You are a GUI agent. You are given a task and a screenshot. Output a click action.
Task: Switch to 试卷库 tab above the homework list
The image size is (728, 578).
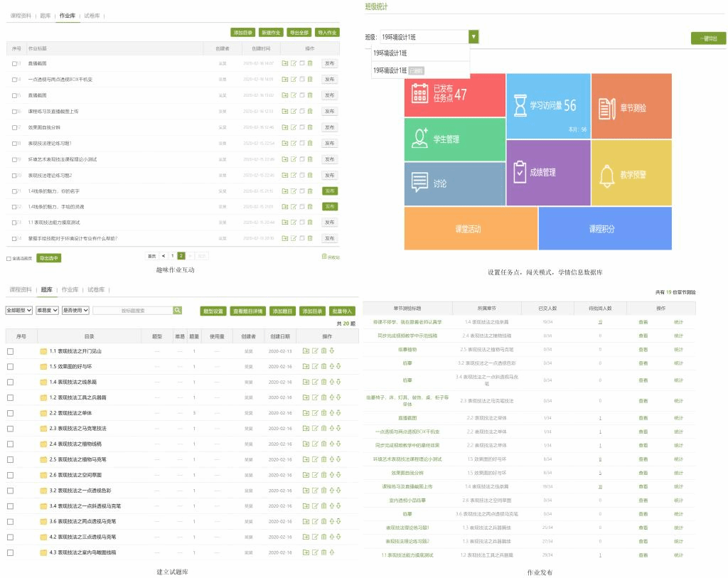click(92, 15)
